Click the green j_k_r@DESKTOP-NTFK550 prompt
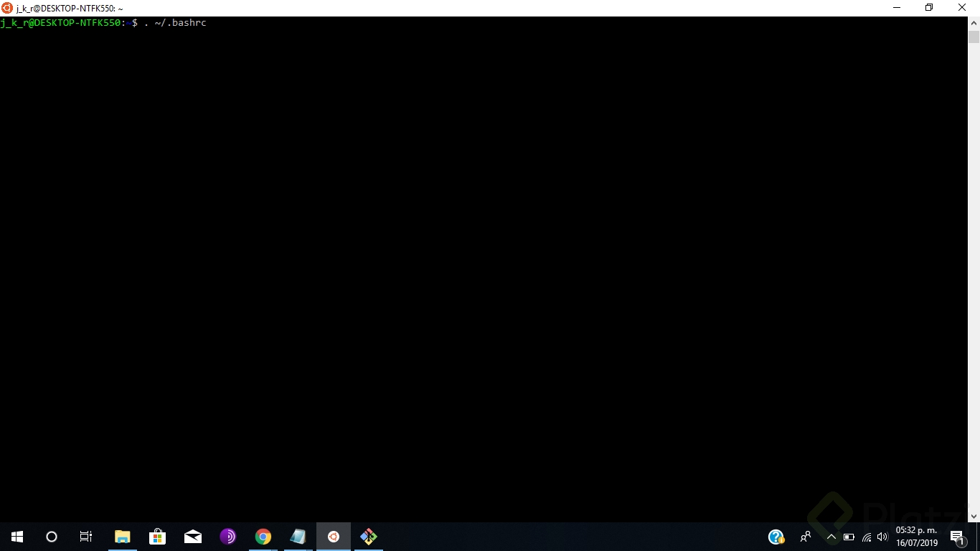This screenshot has height=551, width=980. [x=61, y=23]
